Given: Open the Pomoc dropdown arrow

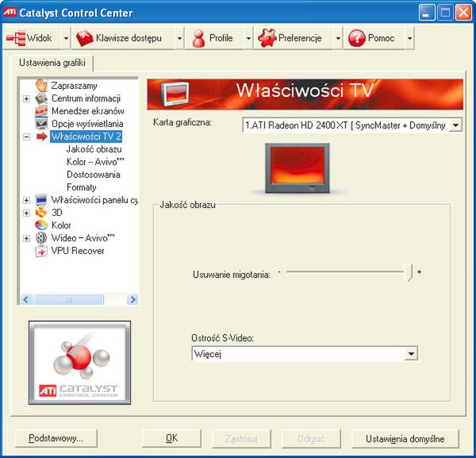Looking at the screenshot, I should click(409, 38).
